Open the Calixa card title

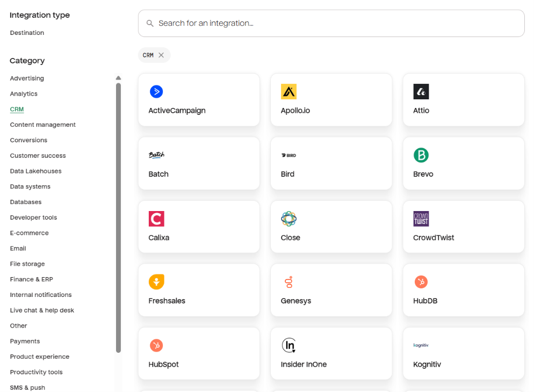coord(158,237)
